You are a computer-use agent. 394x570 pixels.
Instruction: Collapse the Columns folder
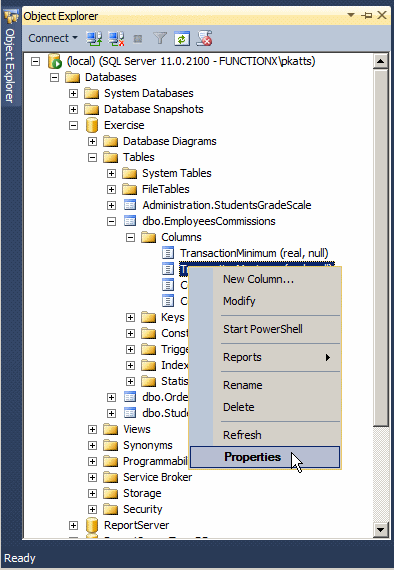[x=130, y=237]
